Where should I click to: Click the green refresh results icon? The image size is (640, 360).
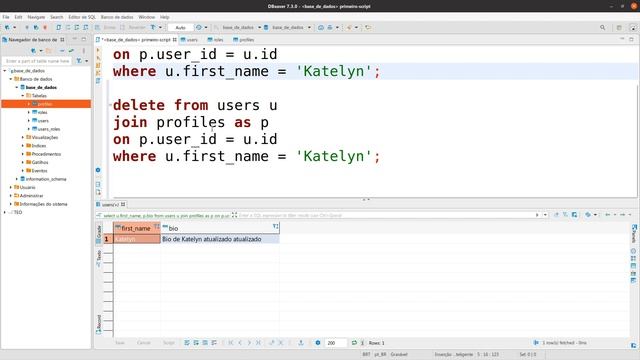(x=354, y=343)
